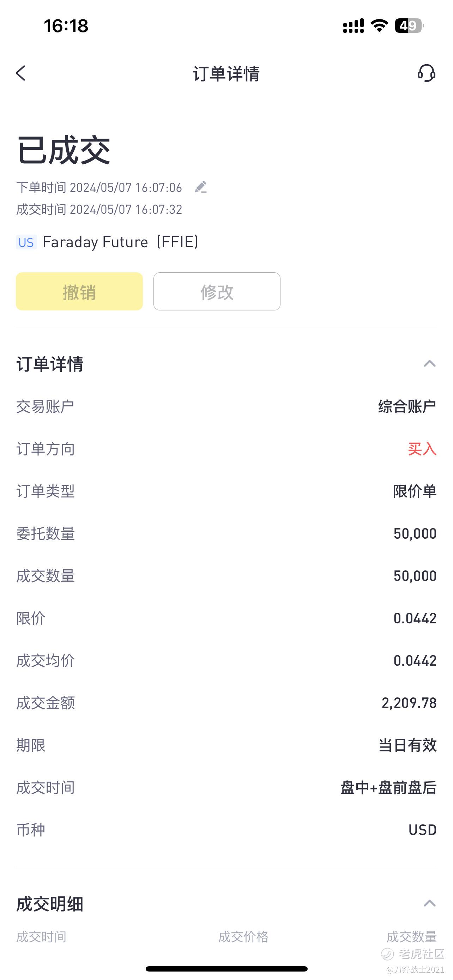Tap the 成交价格 column header

[x=243, y=937]
